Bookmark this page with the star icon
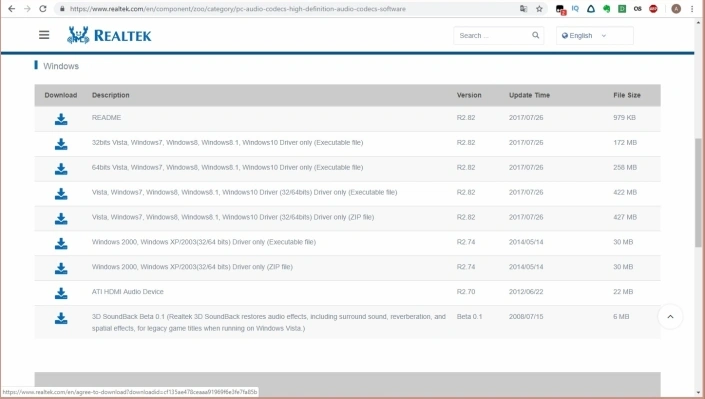Image resolution: width=705 pixels, height=399 pixels. pyautogui.click(x=539, y=9)
